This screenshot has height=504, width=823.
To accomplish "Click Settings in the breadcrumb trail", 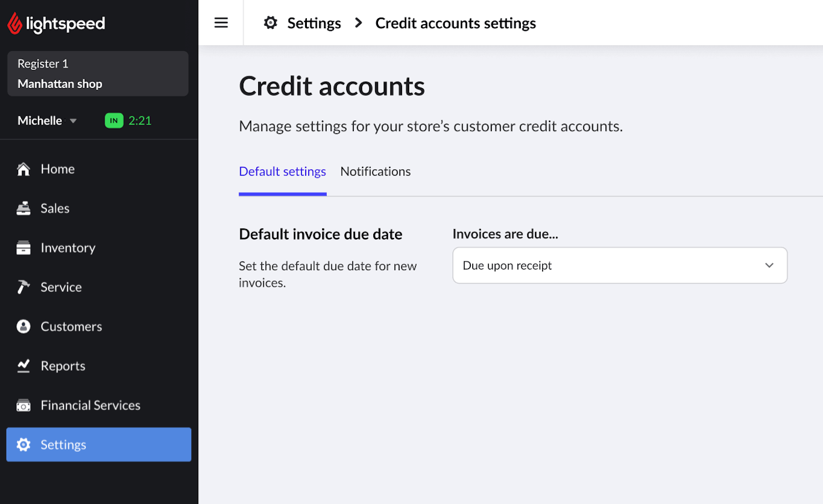I will 313,23.
